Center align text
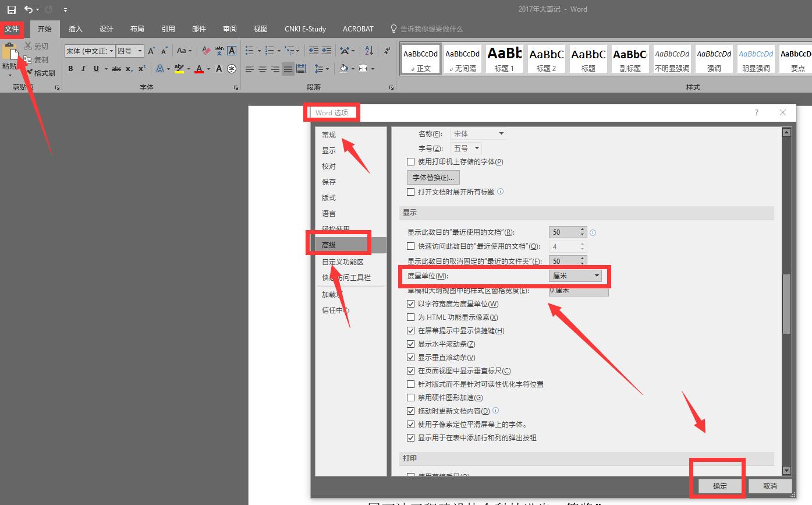 [263, 69]
